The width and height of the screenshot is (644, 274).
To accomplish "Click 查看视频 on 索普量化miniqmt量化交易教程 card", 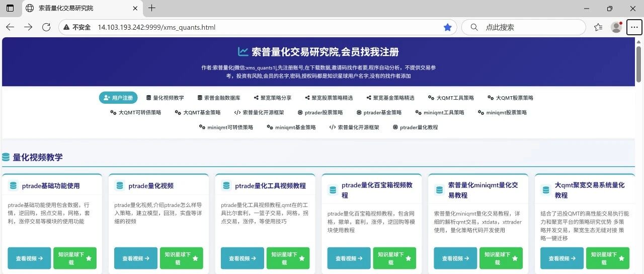I will point(455,258).
